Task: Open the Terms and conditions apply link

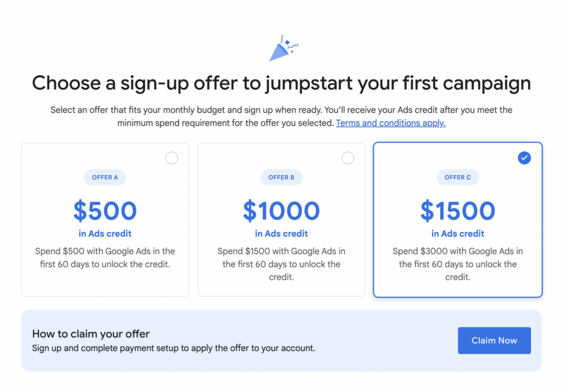Action: pyautogui.click(x=390, y=123)
